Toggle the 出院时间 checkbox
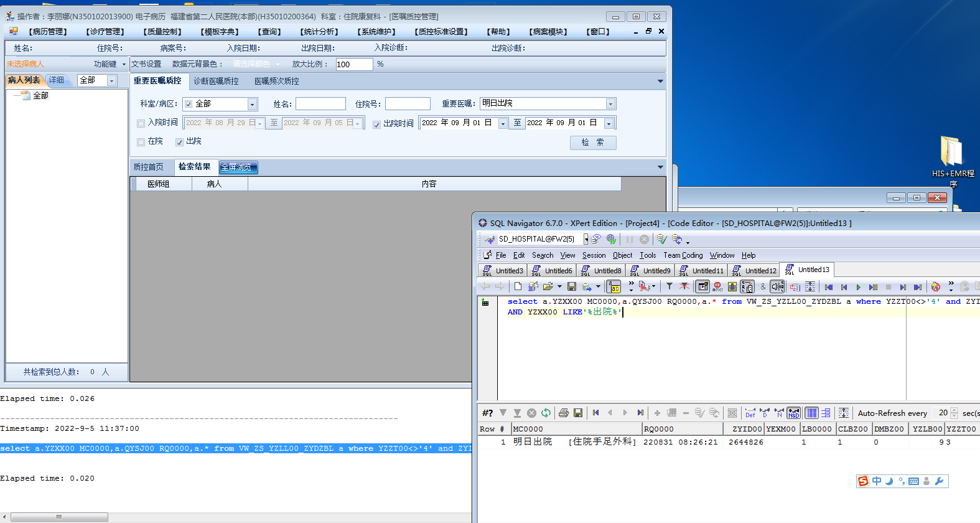Image resolution: width=980 pixels, height=523 pixels. [x=376, y=125]
